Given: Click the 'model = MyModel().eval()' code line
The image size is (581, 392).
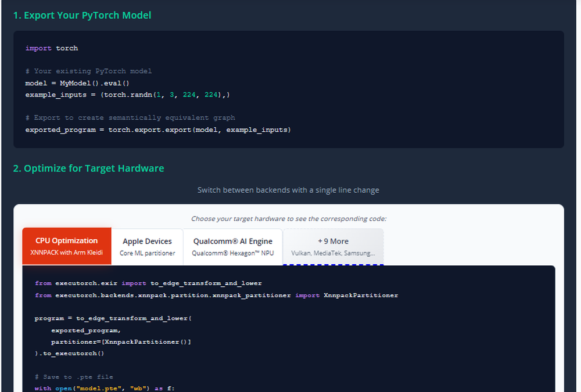Looking at the screenshot, I should [77, 83].
